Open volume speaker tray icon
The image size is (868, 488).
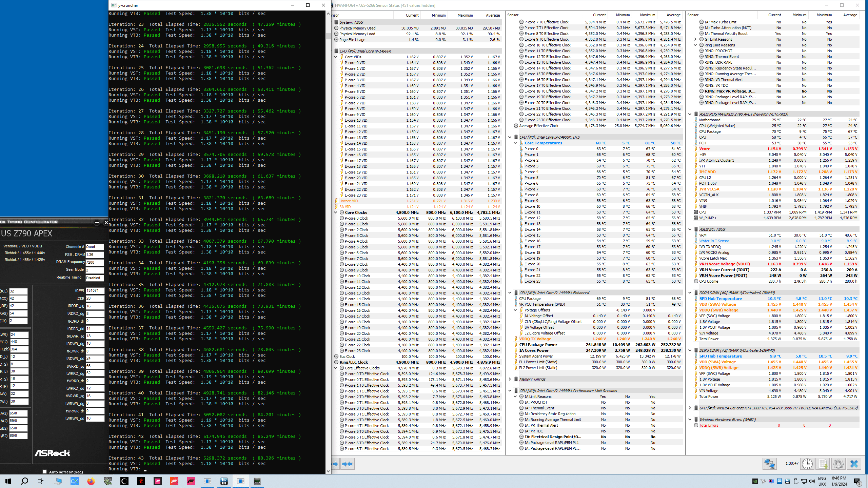point(812,481)
